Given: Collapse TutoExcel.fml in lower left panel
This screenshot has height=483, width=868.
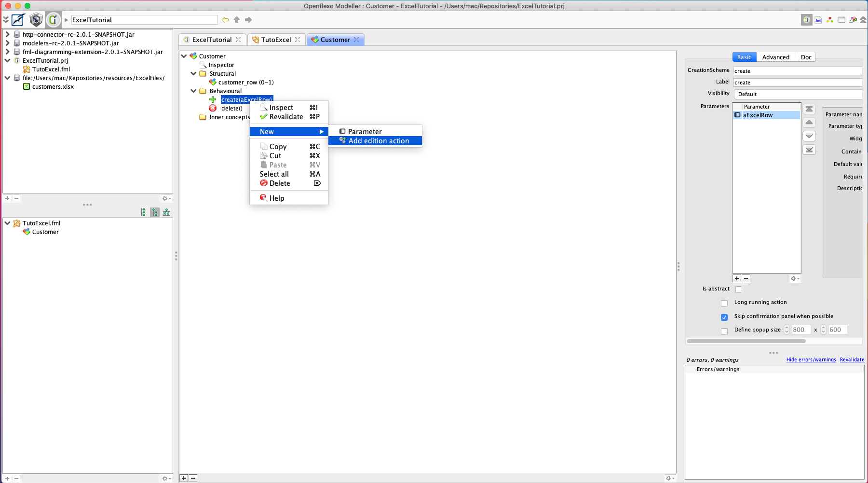Looking at the screenshot, I should coord(7,223).
